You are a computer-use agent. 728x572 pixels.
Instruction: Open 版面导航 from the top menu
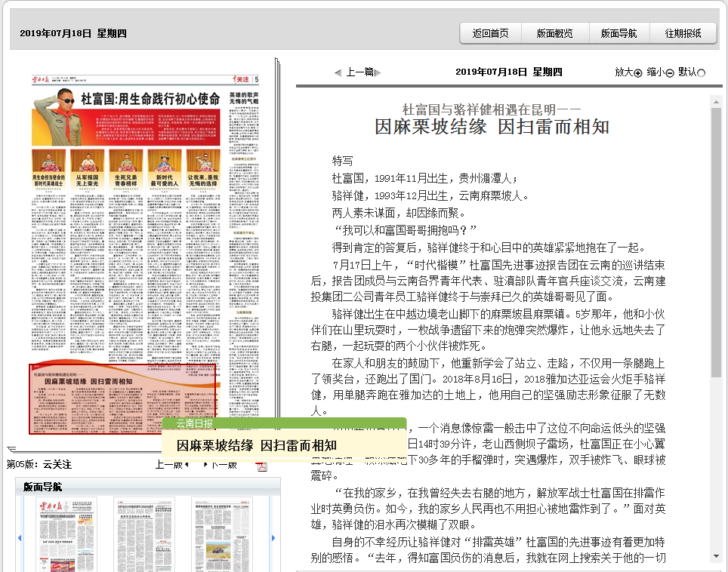621,34
